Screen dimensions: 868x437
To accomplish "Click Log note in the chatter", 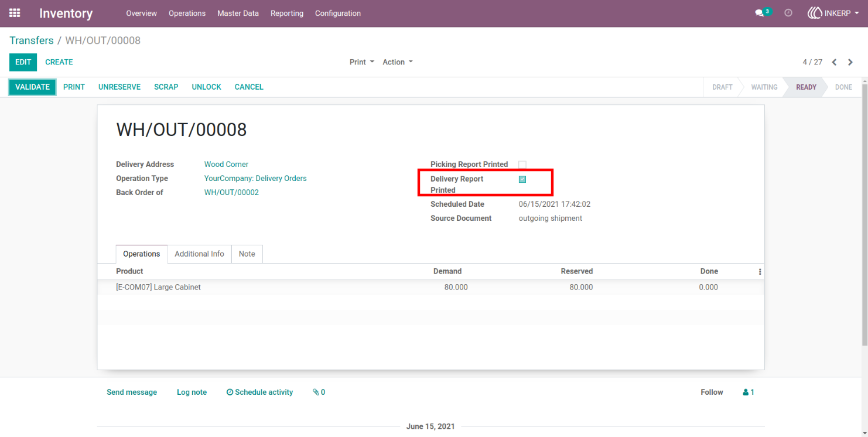I will pyautogui.click(x=192, y=392).
